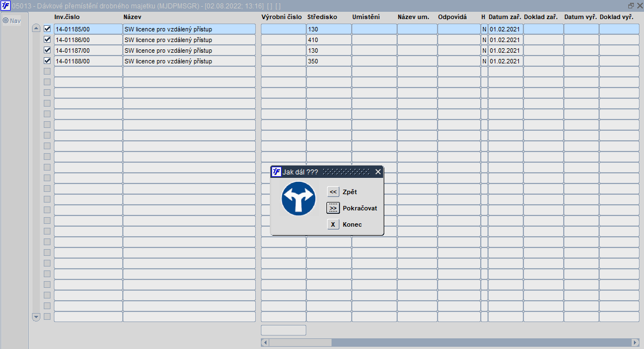Click the Výrobní číslo column header
The image size is (644, 349).
click(x=282, y=17)
